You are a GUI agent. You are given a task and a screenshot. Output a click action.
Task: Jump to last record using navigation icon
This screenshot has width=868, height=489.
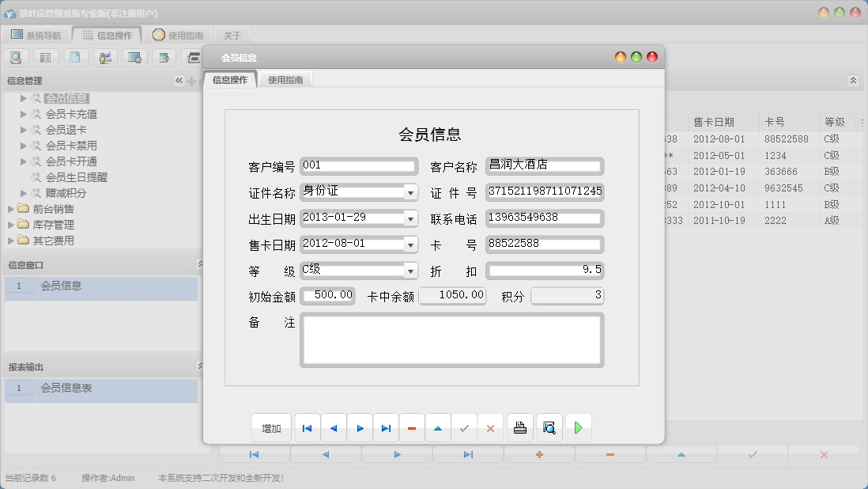[x=386, y=427]
